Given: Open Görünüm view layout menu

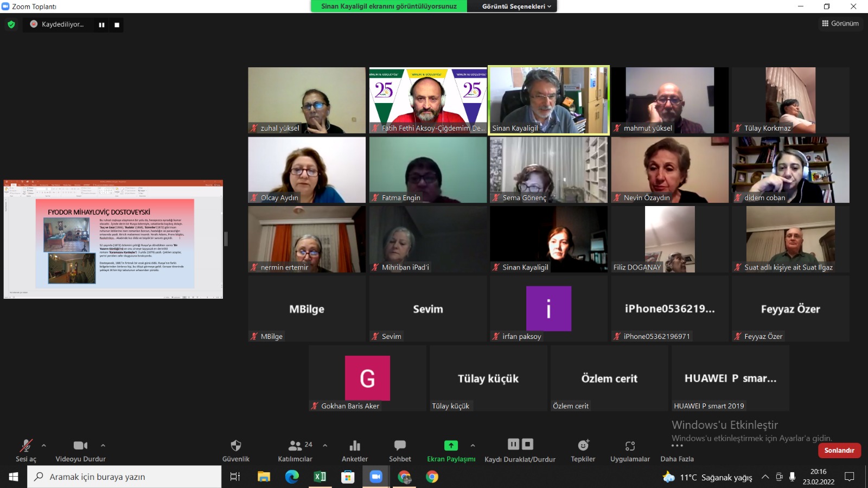Looking at the screenshot, I should 840,23.
